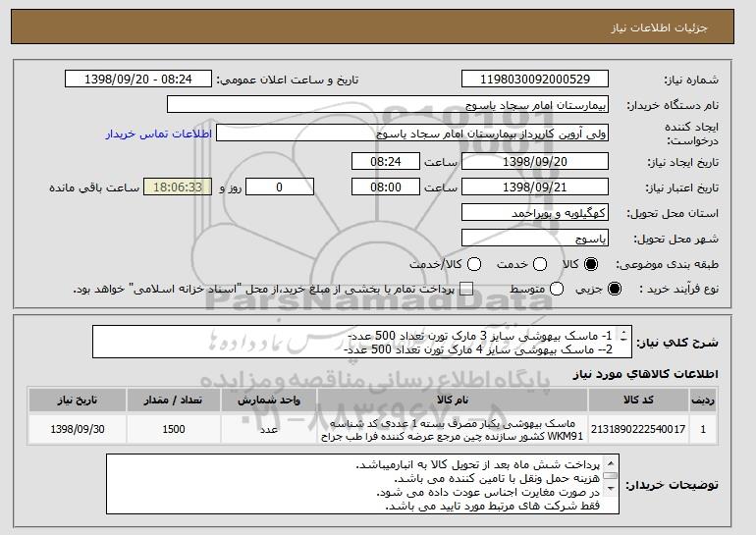Click scroll-down arrow in buyer notes box
This screenshot has height=535, width=756.
tap(611, 489)
